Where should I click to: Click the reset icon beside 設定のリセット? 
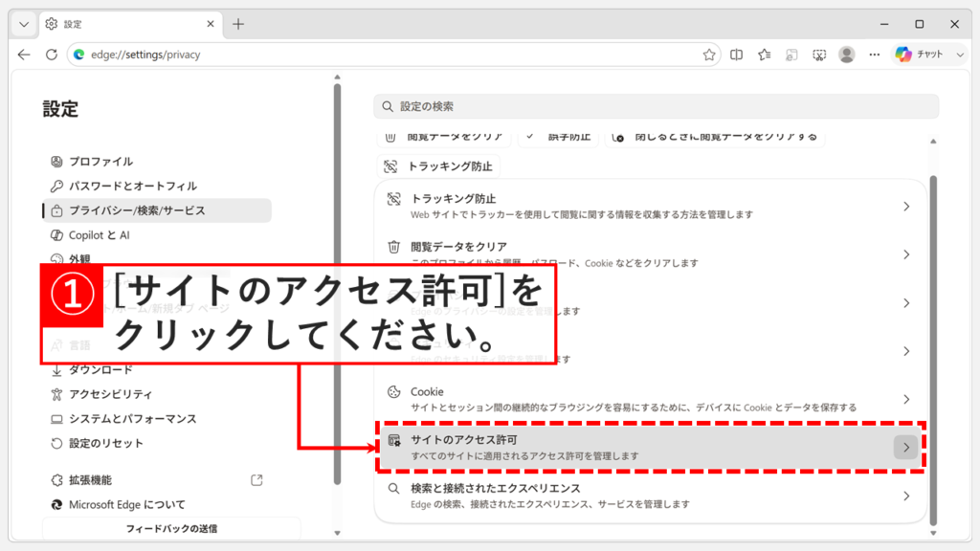coord(56,443)
